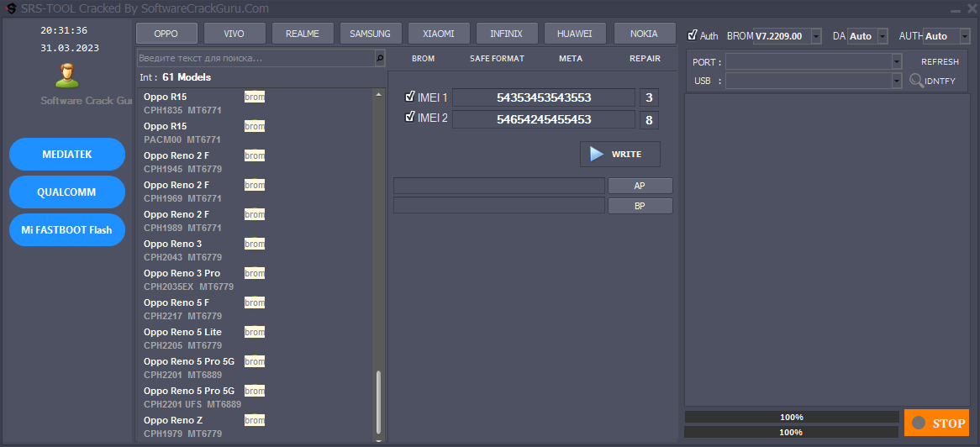Select Oppo Reno 5 Pro 5G CPH2201 MT6889

(255, 368)
